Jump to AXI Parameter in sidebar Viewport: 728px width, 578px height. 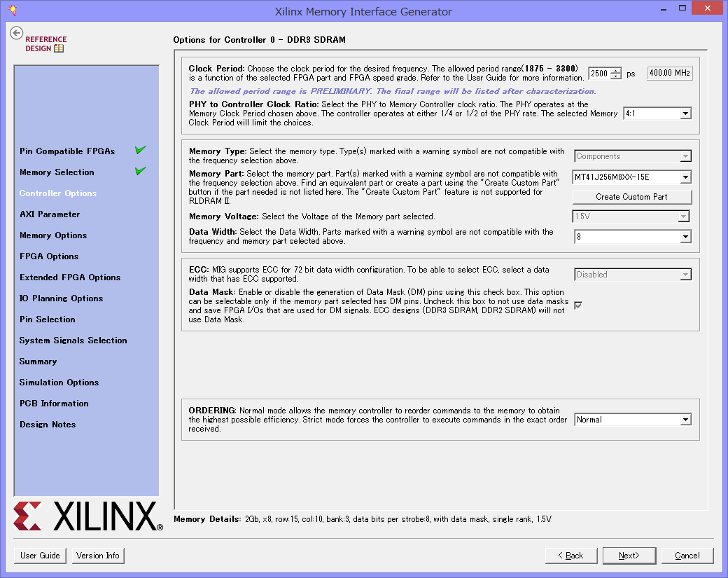[50, 214]
